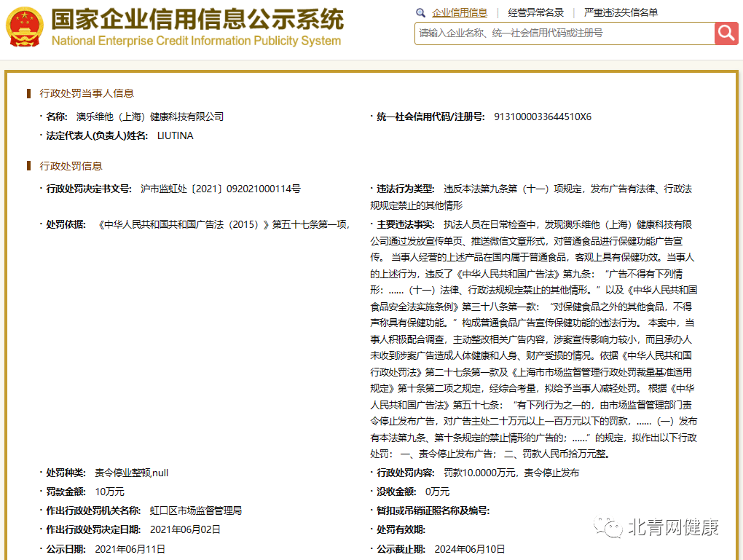Image resolution: width=743 pixels, height=560 pixels.
Task: Click the credit code 9131000033644510X6
Action: coord(543,117)
